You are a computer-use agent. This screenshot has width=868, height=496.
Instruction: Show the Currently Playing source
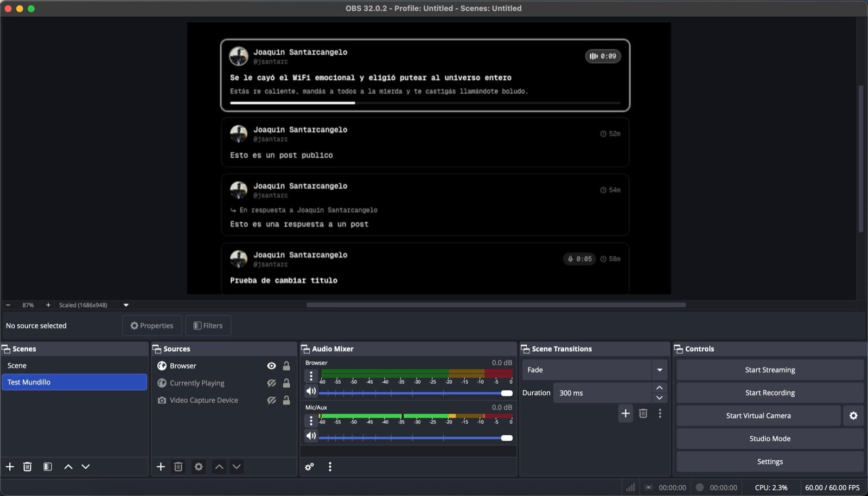point(271,383)
